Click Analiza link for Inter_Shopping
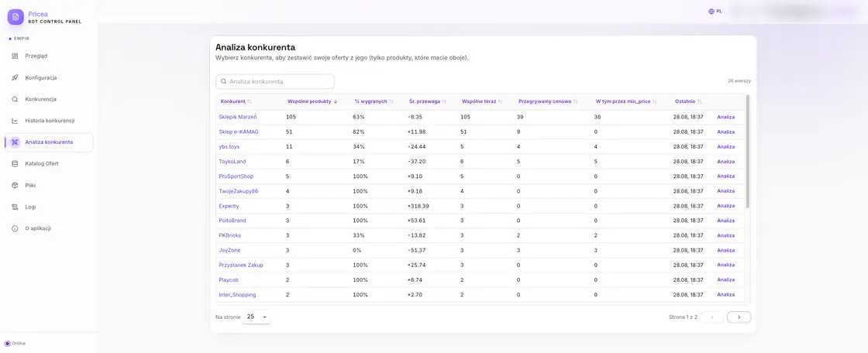 [725, 295]
